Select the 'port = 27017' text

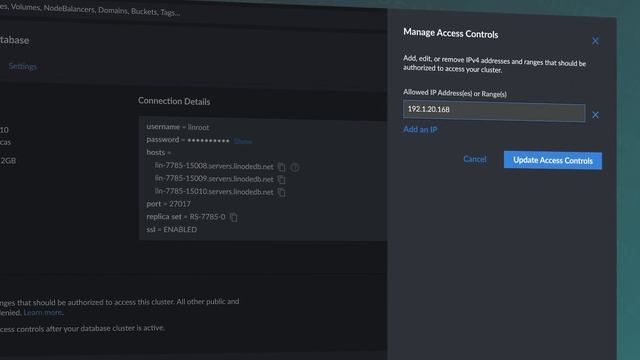tap(169, 204)
